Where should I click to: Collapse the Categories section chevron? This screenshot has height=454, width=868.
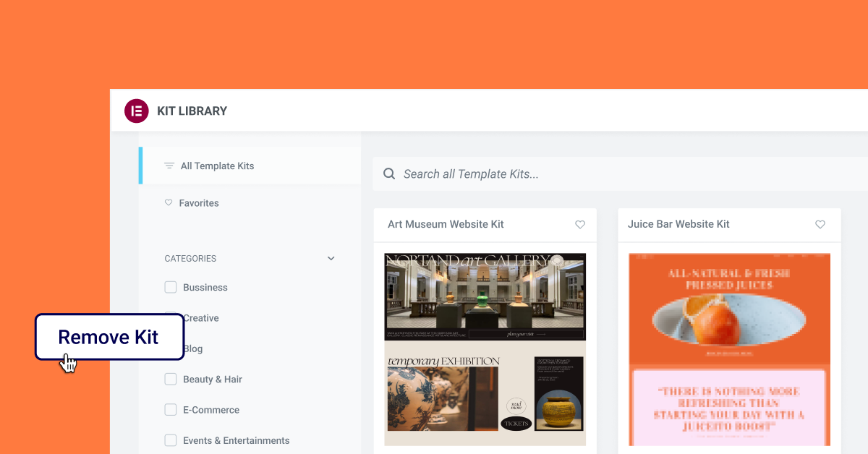pyautogui.click(x=331, y=258)
